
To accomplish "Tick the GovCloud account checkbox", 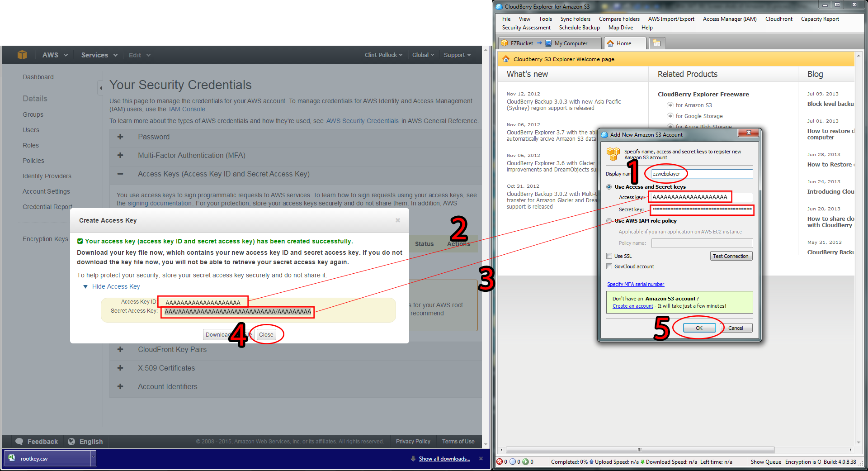I will tap(609, 266).
